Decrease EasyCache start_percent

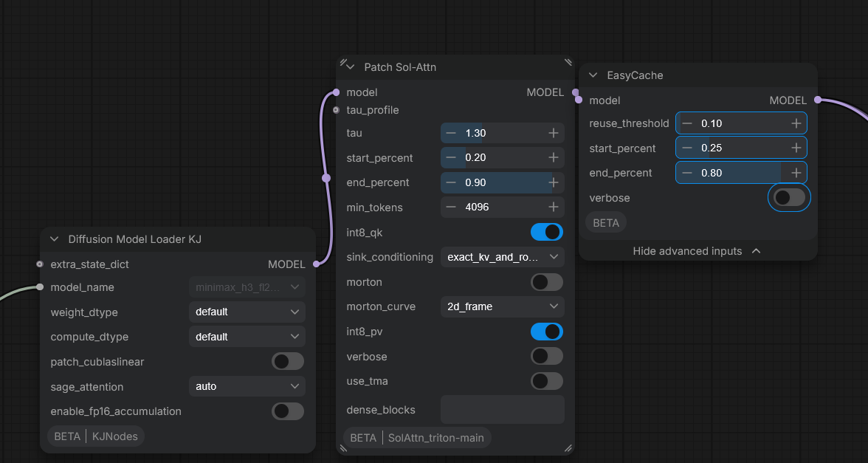pos(687,148)
